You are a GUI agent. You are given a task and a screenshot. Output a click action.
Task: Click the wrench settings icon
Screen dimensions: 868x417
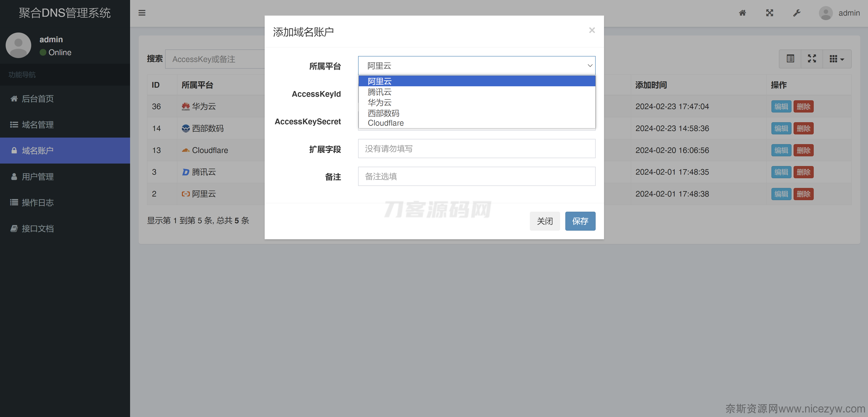pyautogui.click(x=797, y=13)
